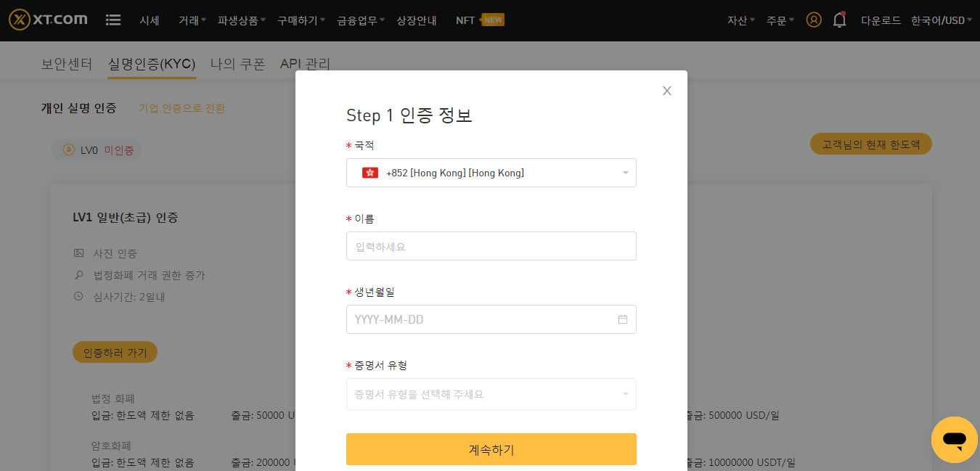Screen dimensions: 980x471
Task: Switch to the 보안센터 tab
Action: [x=67, y=64]
